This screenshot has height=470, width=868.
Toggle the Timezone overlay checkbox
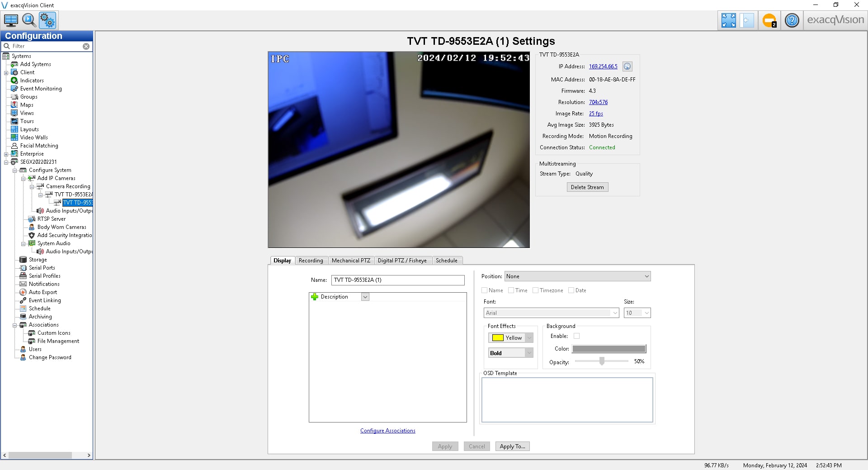coord(535,290)
